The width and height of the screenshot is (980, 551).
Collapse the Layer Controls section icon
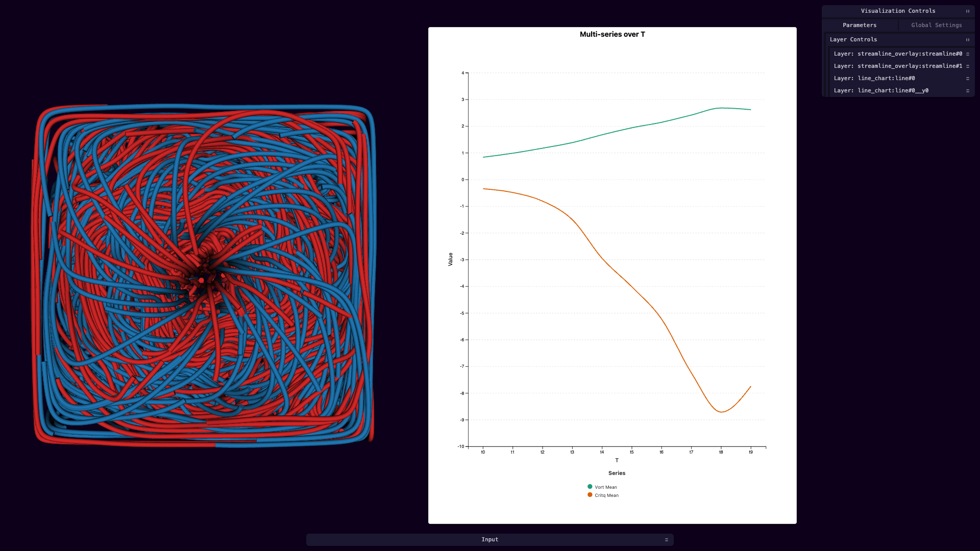coord(967,40)
